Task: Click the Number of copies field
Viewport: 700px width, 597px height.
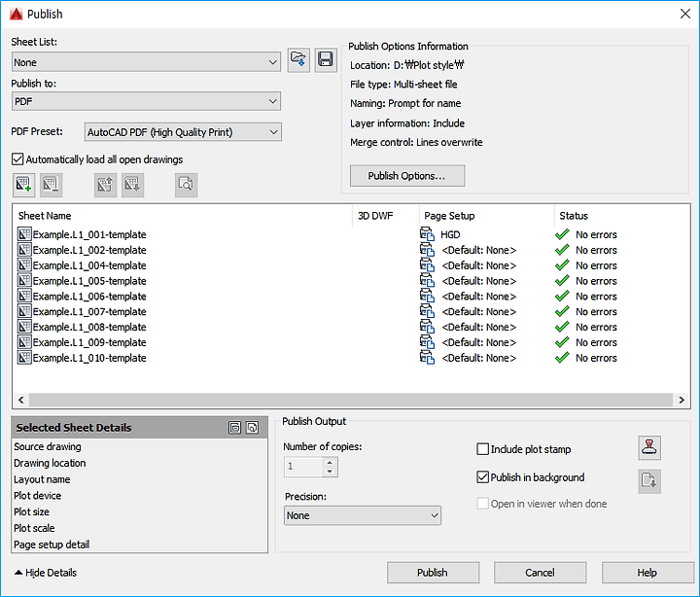Action: click(304, 467)
